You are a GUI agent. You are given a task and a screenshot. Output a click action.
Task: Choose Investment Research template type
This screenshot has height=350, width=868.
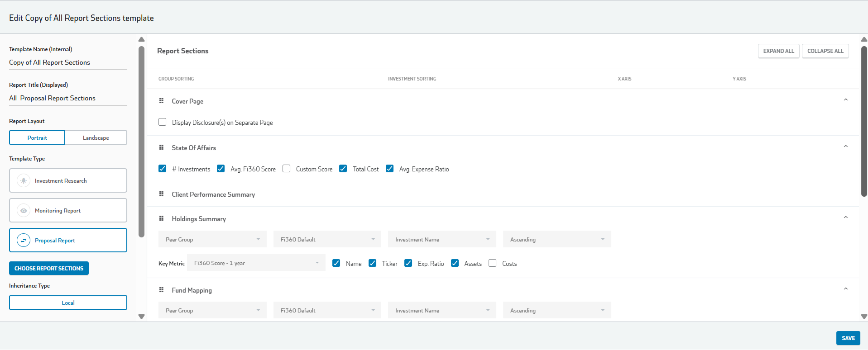click(68, 180)
